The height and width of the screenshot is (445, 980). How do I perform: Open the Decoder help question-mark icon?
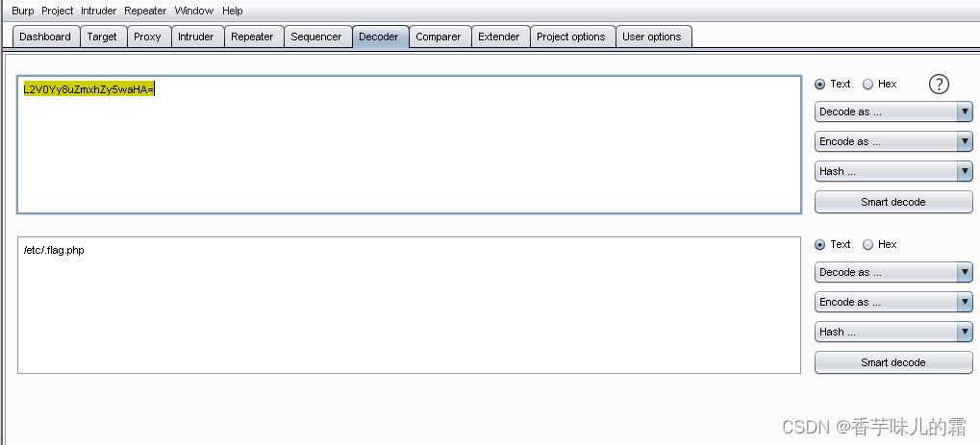(939, 84)
